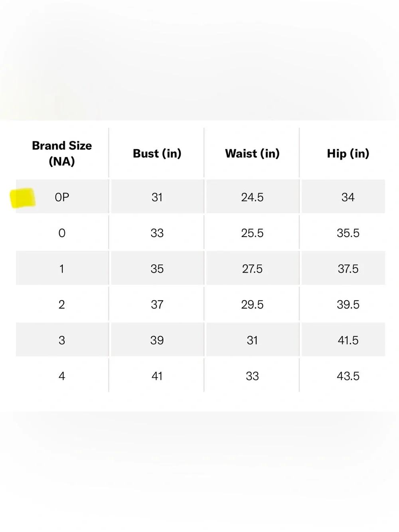
Task: Select the size 0 row label
Action: (62, 233)
